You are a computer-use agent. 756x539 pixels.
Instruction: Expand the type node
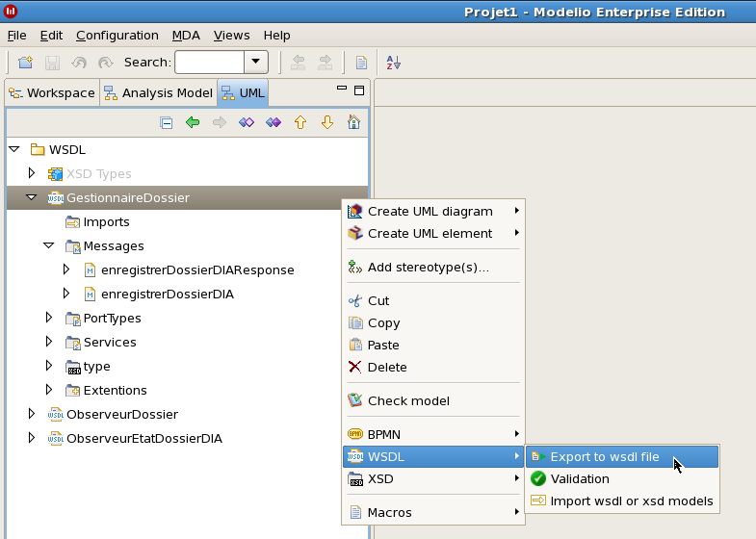coord(49,366)
